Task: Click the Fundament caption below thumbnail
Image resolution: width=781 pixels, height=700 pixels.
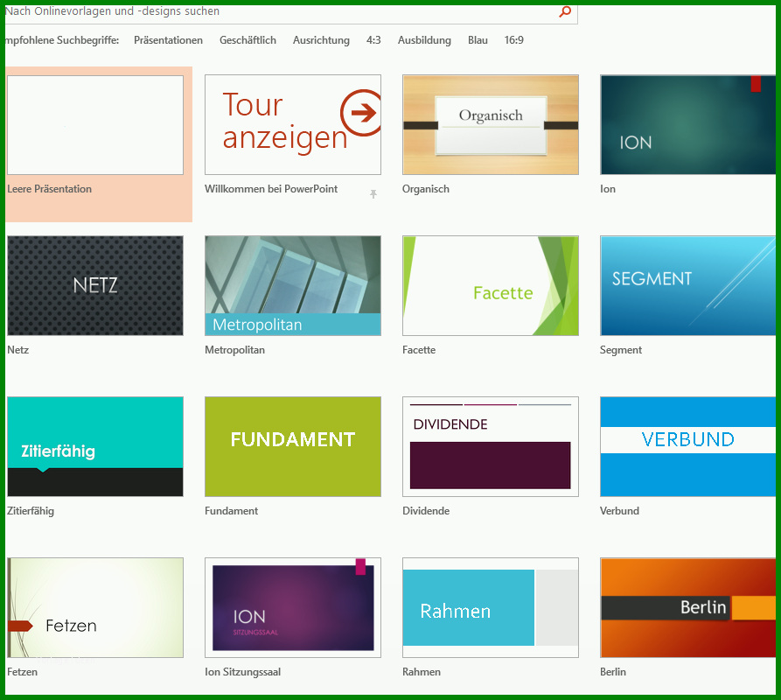Action: pos(231,511)
